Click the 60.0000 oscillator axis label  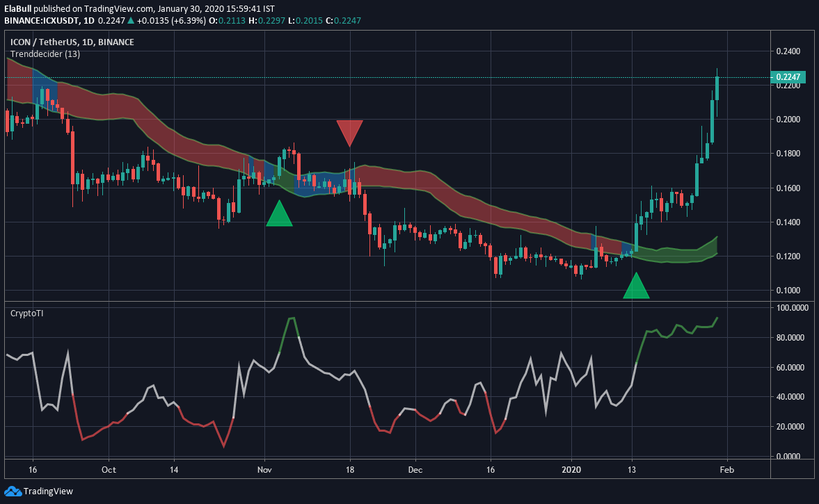pos(790,367)
